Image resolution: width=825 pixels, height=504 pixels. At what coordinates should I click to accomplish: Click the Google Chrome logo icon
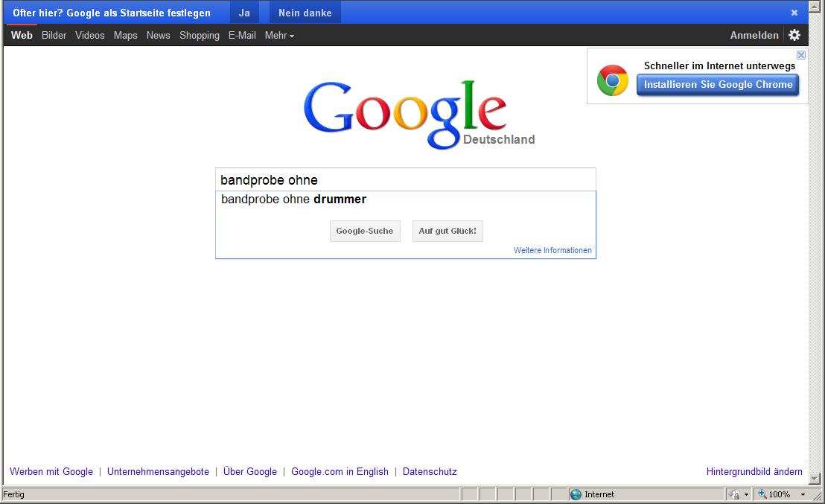click(613, 80)
